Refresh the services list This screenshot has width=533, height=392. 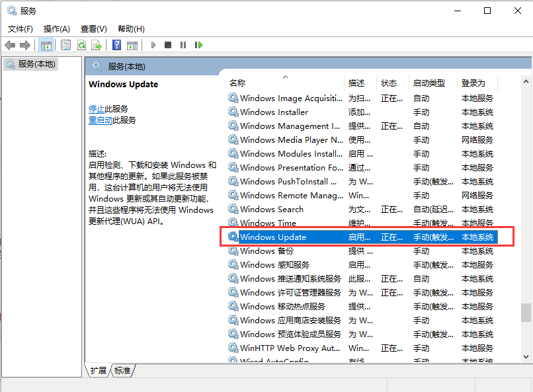81,44
